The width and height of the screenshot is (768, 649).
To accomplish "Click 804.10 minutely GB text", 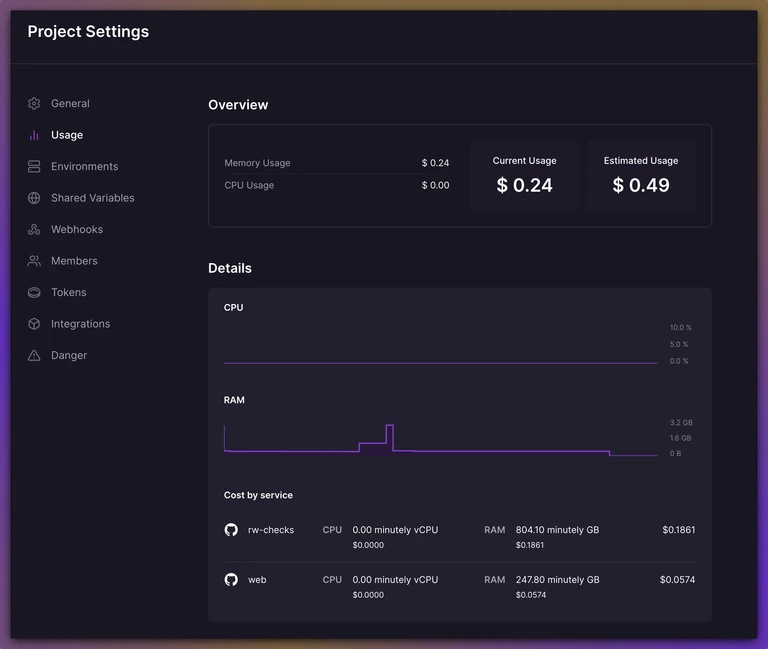I will click(557, 529).
